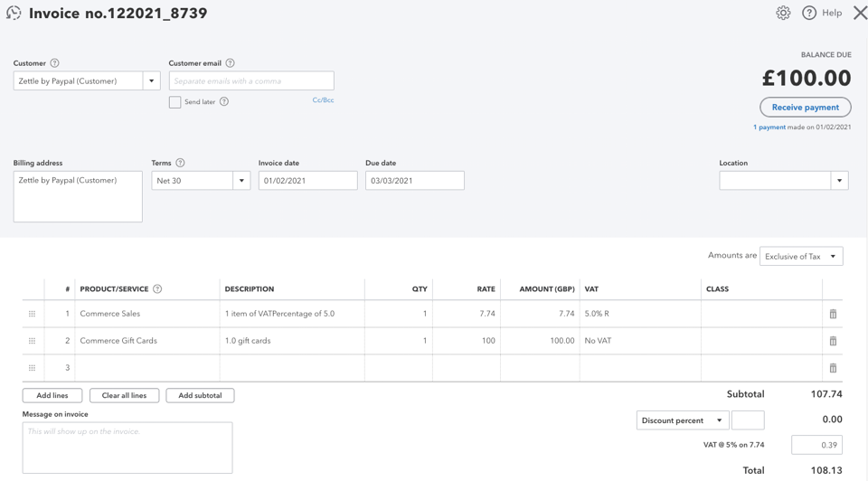Click the Add lines button

coord(52,395)
